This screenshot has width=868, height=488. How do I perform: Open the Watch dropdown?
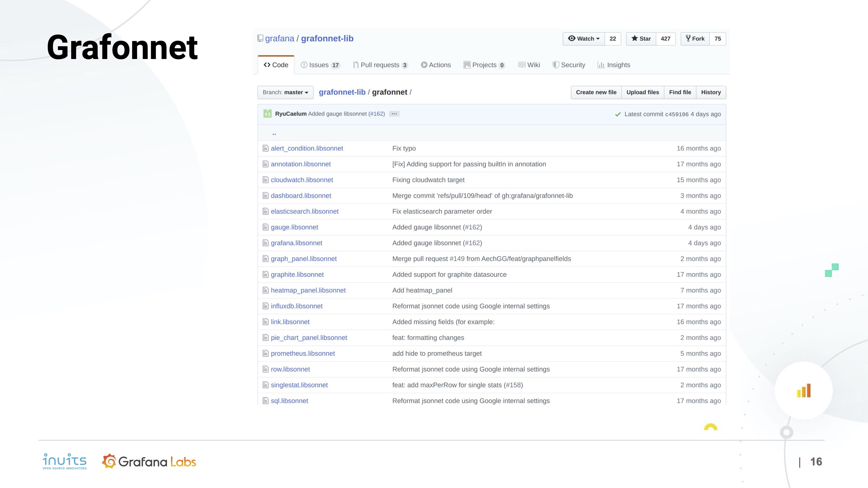584,39
